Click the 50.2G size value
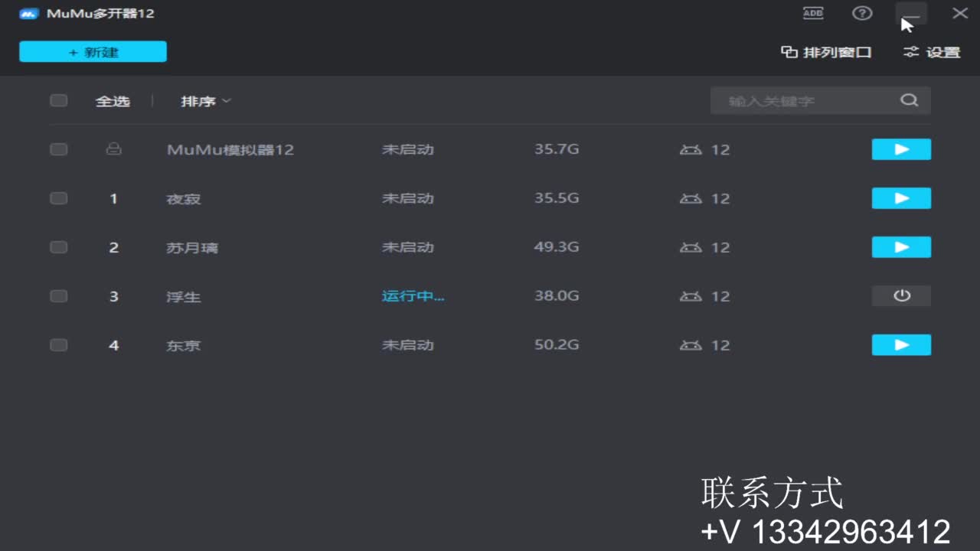 tap(557, 345)
